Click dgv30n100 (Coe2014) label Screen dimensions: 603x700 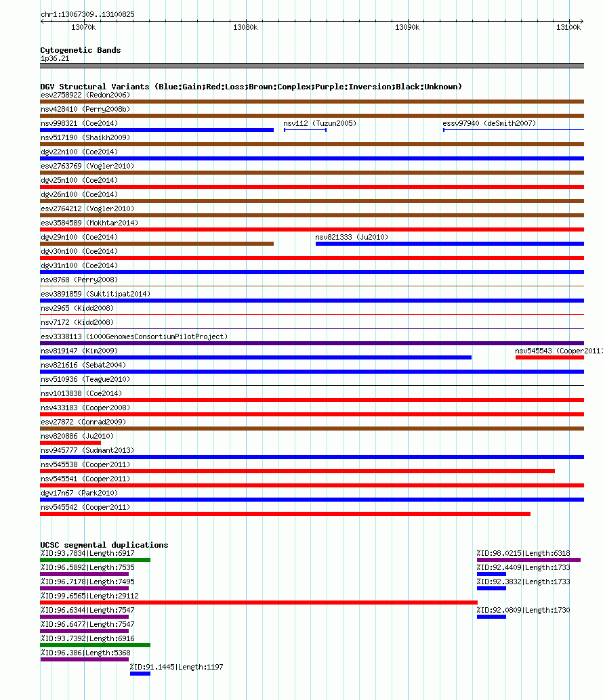[x=79, y=252]
